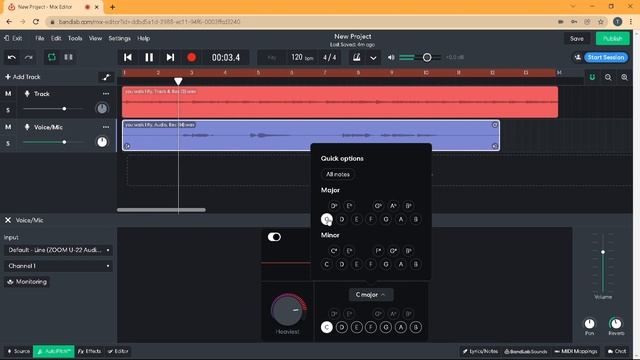Screen dimensions: 640x360
Task: Toggle input Monitoring
Action: coord(27,282)
